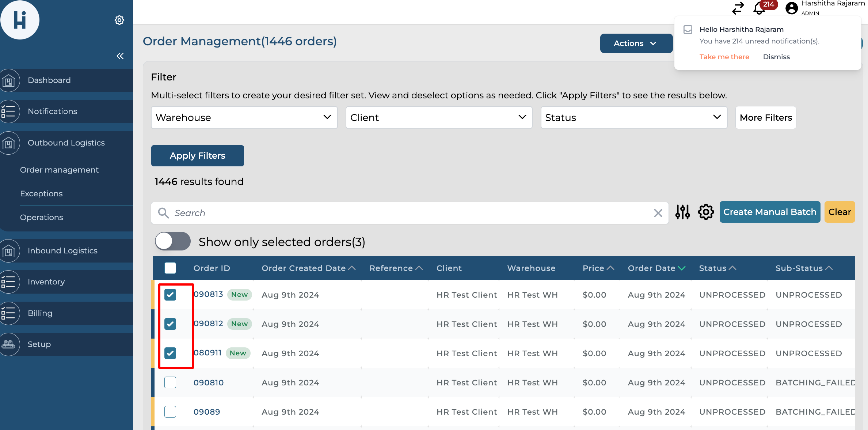Screen dimensions: 868x430
Task: Expand the Status filter dropdown
Action: point(633,117)
